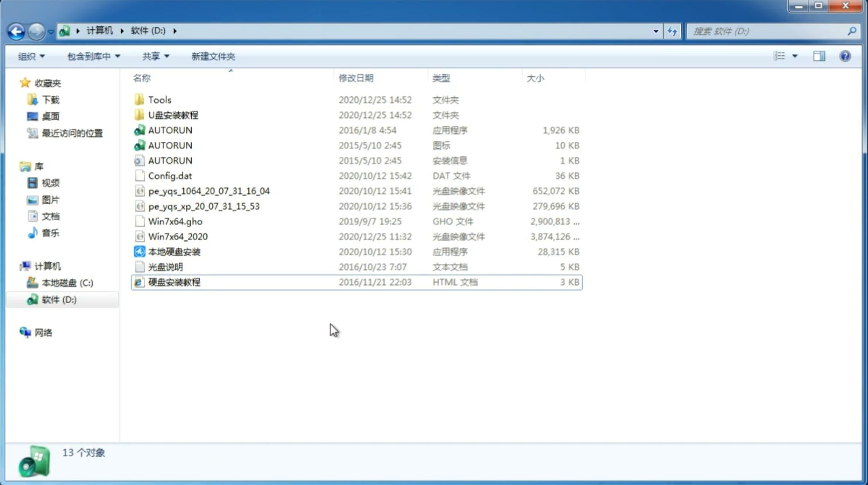Open Win7x64_2020 disc image file
The width and height of the screenshot is (868, 485).
177,236
